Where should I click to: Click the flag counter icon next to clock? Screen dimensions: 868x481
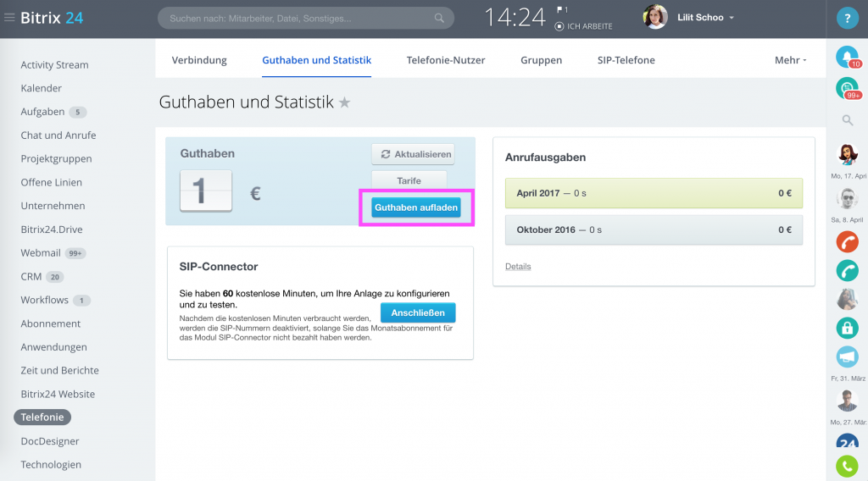pyautogui.click(x=562, y=9)
